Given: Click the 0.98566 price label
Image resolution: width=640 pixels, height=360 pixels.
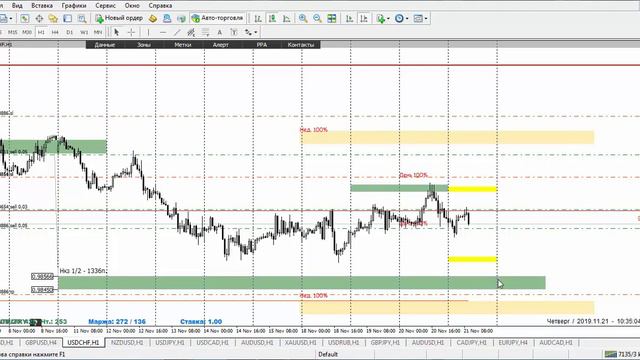Looking at the screenshot, I should coord(42,277).
